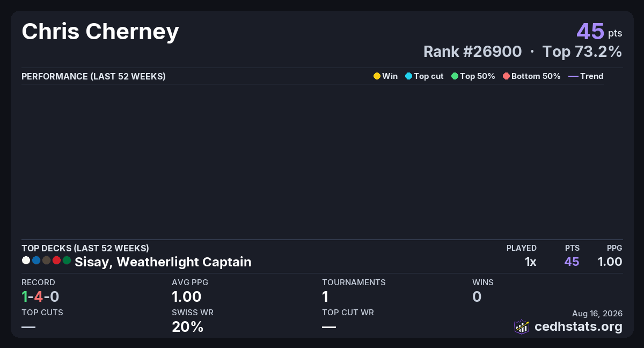The image size is (644, 348).
Task: Click the Rank #26900 text
Action: [x=472, y=52]
